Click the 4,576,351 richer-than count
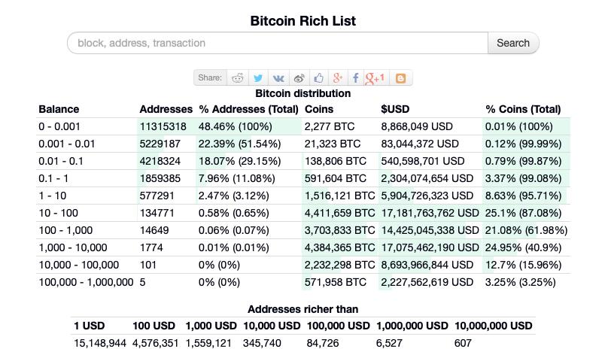The width and height of the screenshot is (605, 364). [156, 343]
